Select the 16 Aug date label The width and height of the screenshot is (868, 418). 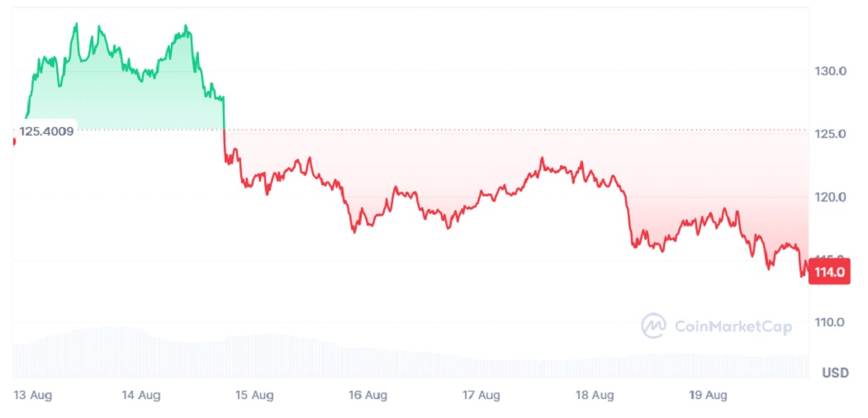pos(368,395)
